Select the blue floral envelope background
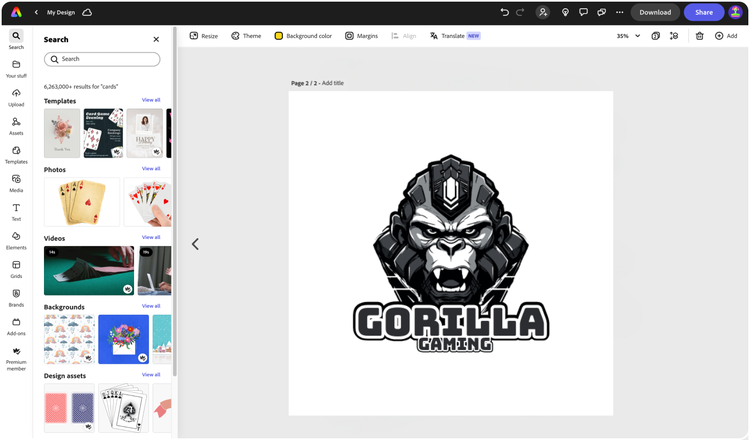The width and height of the screenshot is (750, 440). 123,339
